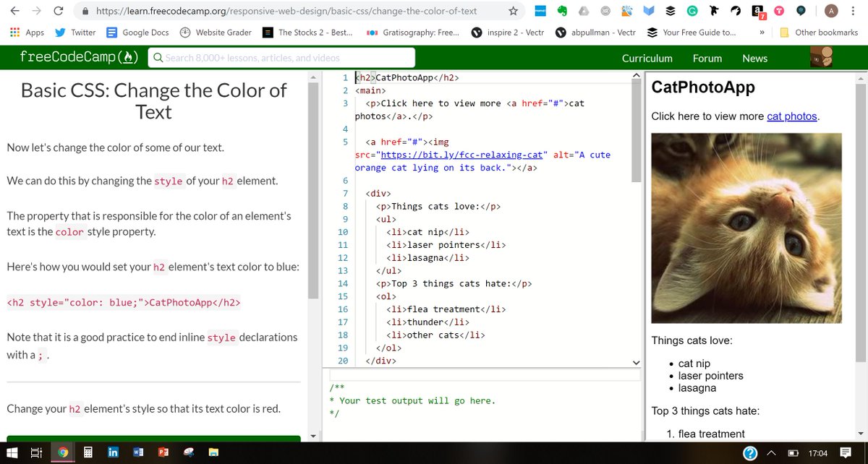This screenshot has height=464, width=868.
Task: Click the 17:04 taskbar clock
Action: click(818, 453)
